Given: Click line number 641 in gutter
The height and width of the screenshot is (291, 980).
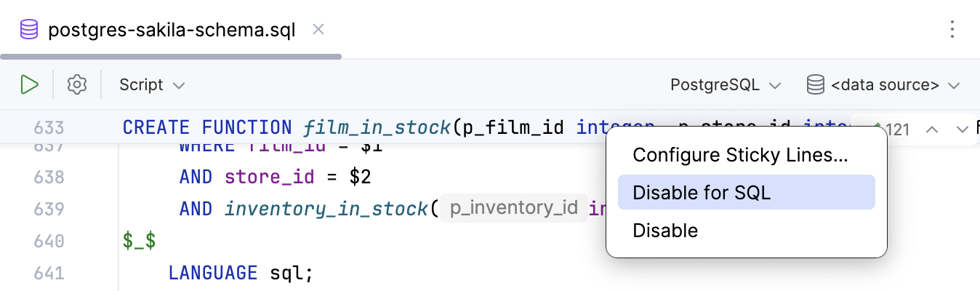Looking at the screenshot, I should [49, 273].
